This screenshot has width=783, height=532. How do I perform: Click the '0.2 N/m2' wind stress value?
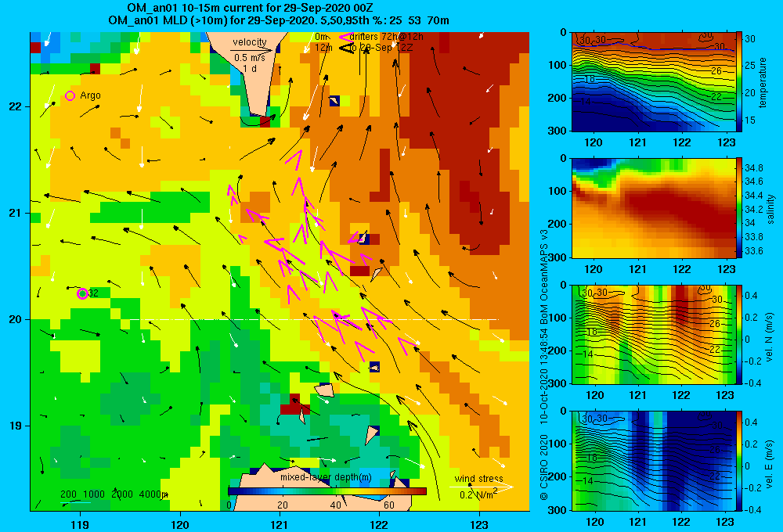(x=478, y=494)
